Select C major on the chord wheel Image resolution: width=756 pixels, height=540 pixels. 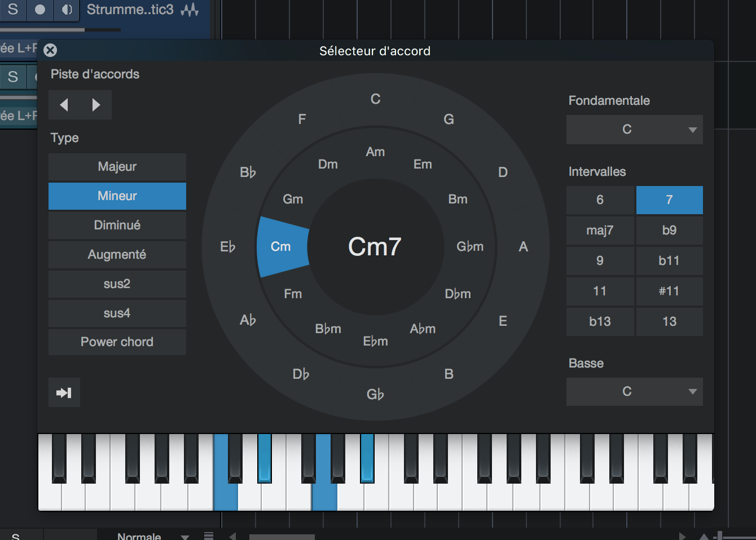click(x=376, y=99)
